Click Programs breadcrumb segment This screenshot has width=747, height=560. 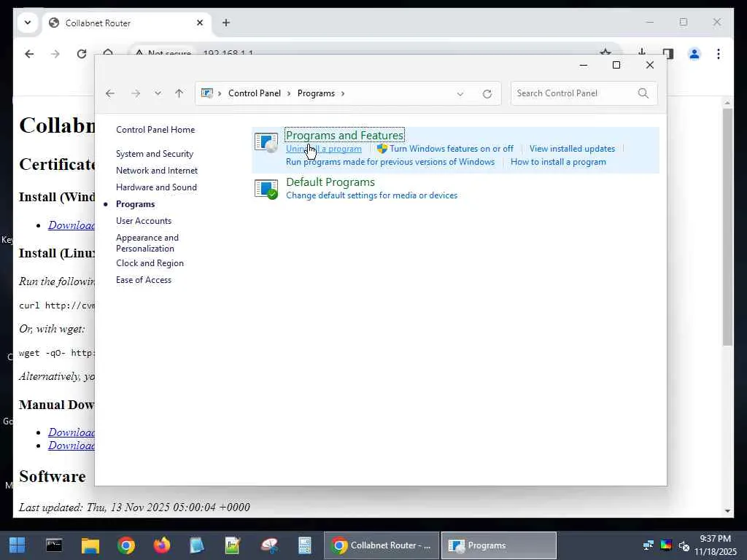coord(316,93)
